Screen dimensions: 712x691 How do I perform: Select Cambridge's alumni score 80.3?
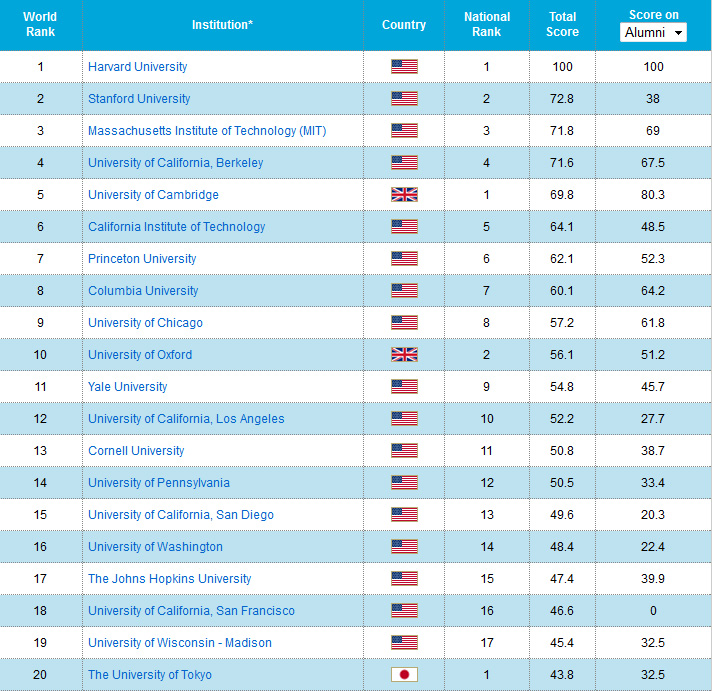tap(653, 195)
